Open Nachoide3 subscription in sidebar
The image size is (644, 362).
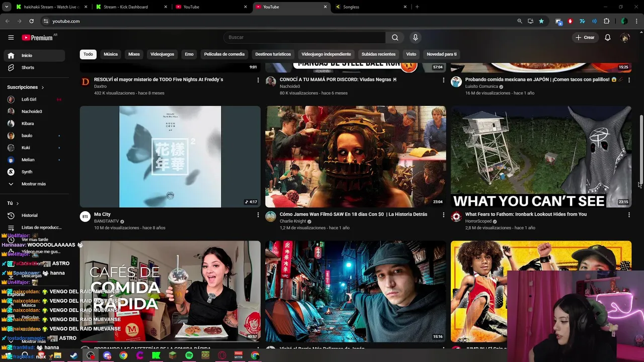click(34, 111)
